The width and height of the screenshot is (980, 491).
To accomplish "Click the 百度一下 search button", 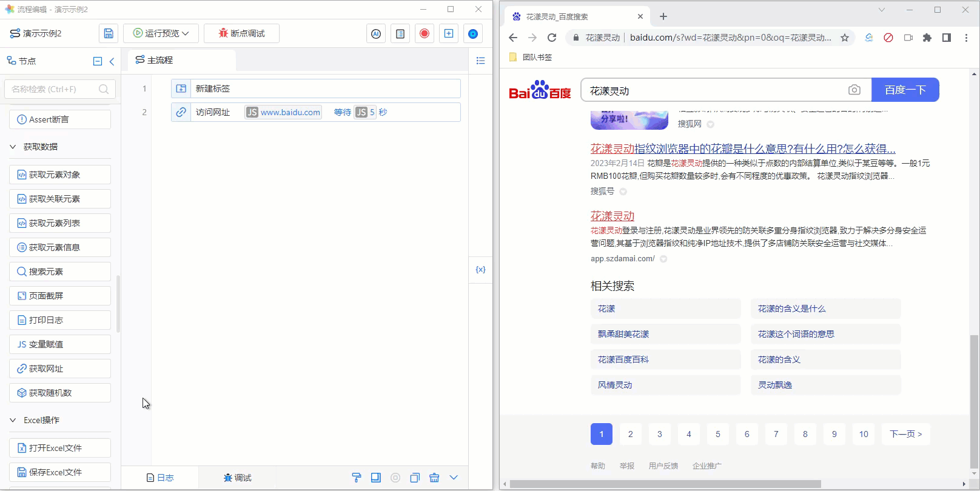I will click(x=905, y=90).
